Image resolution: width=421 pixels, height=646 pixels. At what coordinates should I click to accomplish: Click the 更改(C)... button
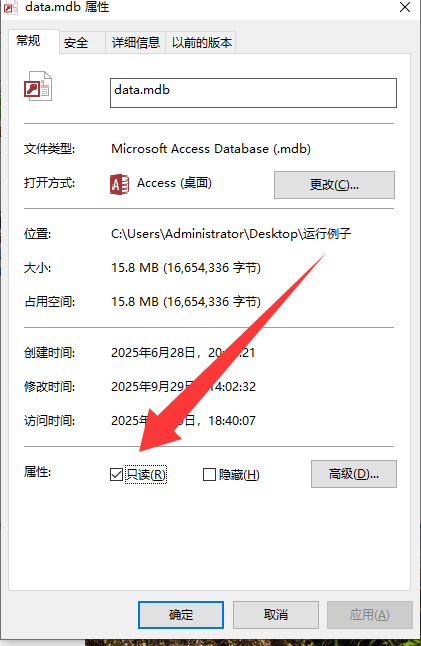tap(334, 185)
